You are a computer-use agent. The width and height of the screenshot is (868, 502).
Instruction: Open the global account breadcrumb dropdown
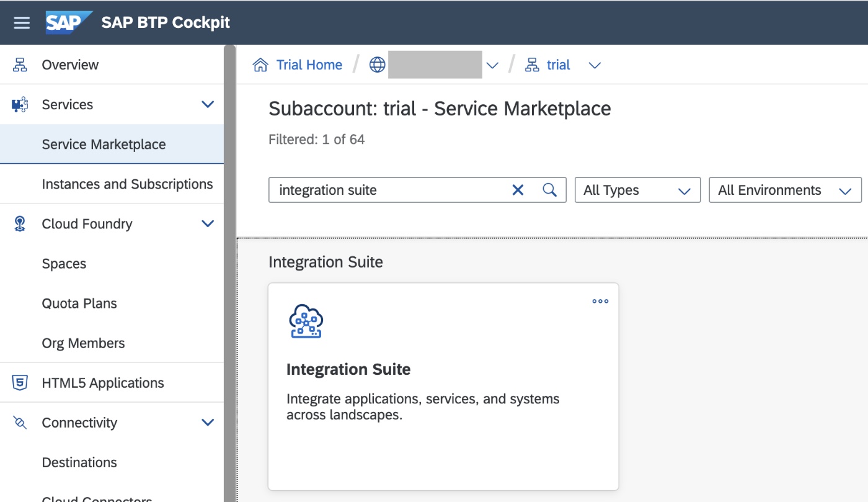[492, 65]
